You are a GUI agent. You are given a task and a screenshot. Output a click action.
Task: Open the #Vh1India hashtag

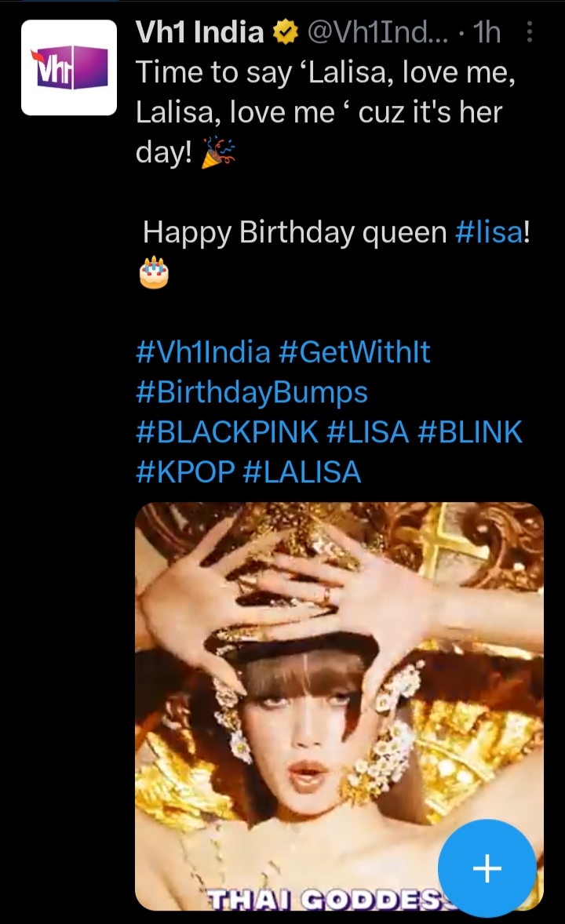tap(203, 352)
